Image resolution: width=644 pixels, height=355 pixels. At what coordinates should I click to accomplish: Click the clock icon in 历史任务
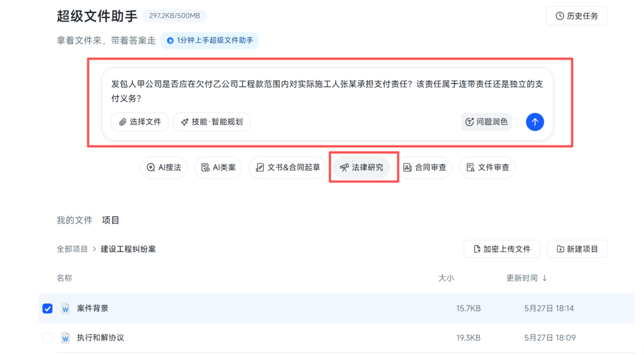(559, 16)
